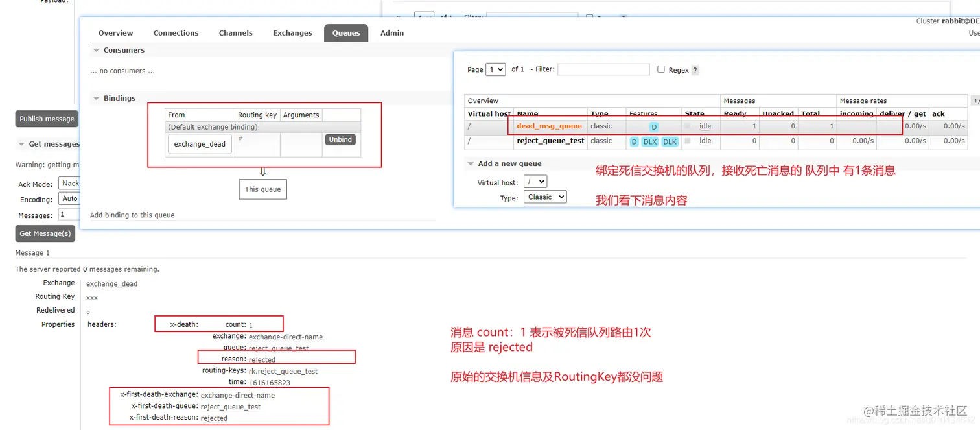Sort queues by Type column
Viewport: 980px width, 430px height.
600,113
